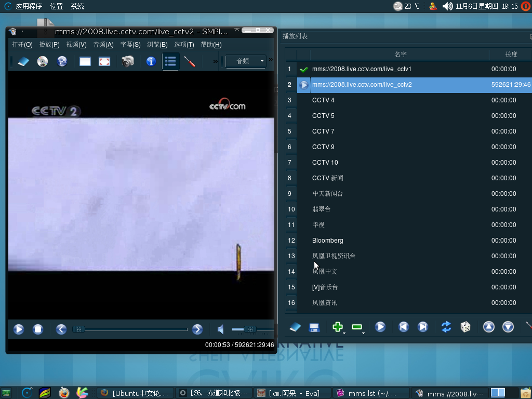Click the seek slider in the player

pyautogui.click(x=130, y=329)
